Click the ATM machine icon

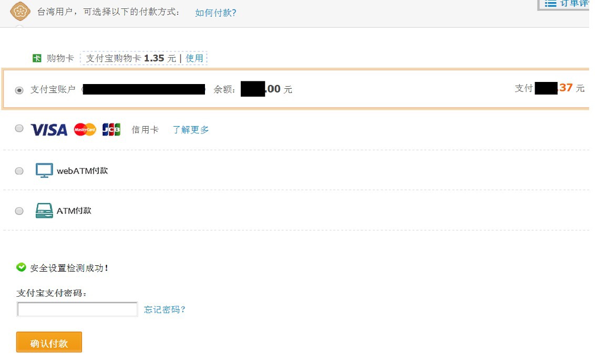(x=44, y=211)
